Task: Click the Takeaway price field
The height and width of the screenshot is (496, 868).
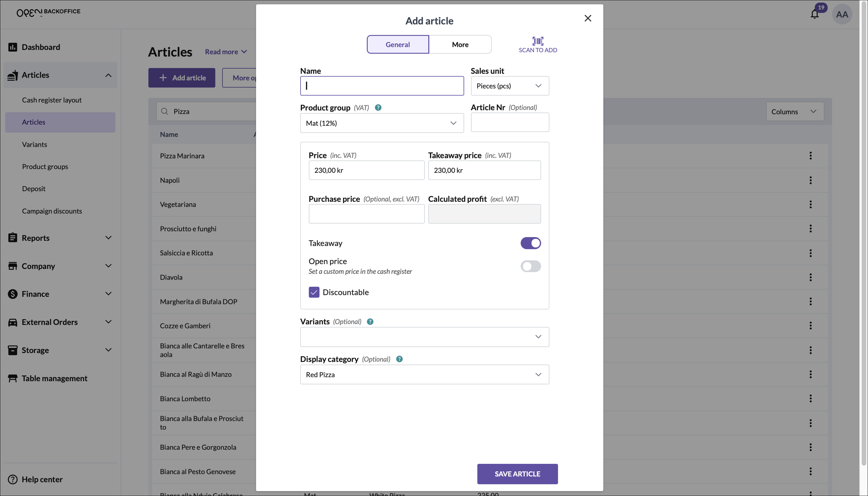Action: [484, 170]
